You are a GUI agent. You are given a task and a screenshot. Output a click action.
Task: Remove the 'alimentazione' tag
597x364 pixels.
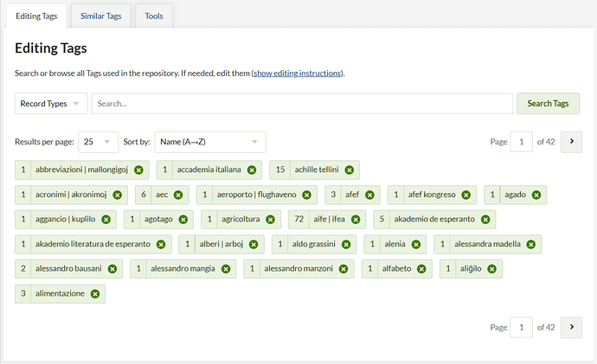tap(95, 294)
